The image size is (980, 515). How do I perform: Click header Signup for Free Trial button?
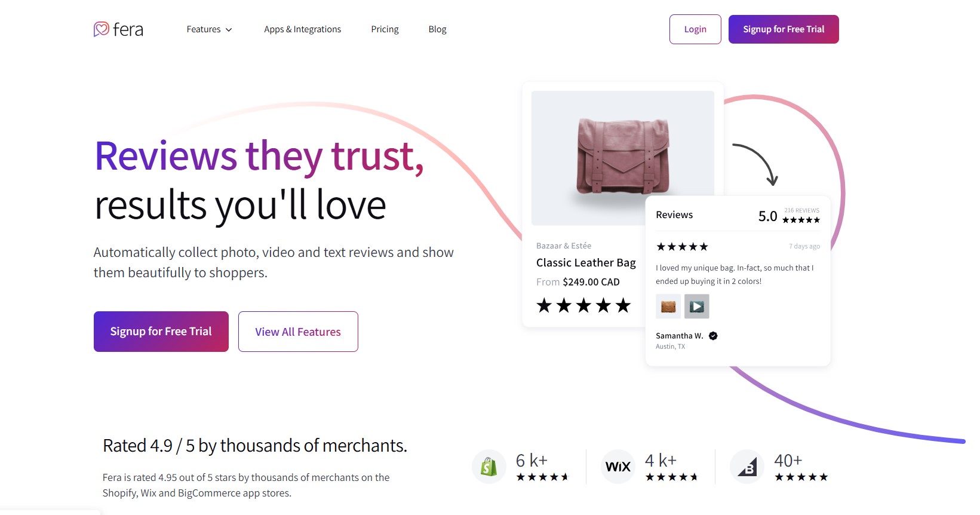point(784,29)
